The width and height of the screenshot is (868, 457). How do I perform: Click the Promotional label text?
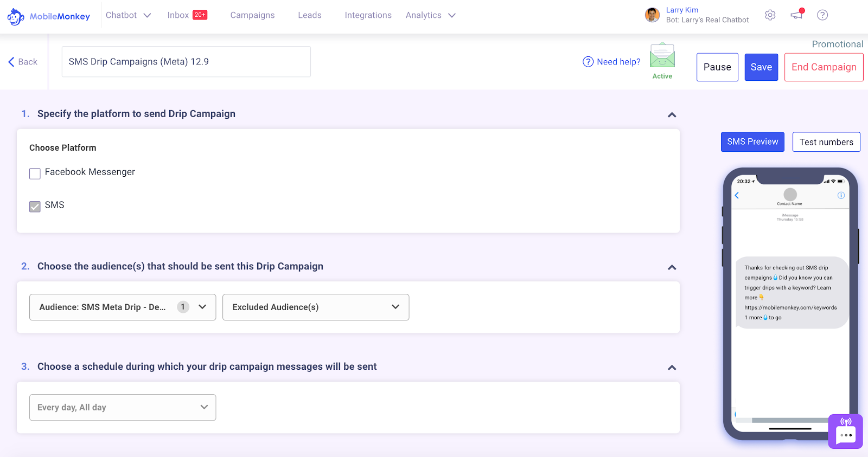838,44
